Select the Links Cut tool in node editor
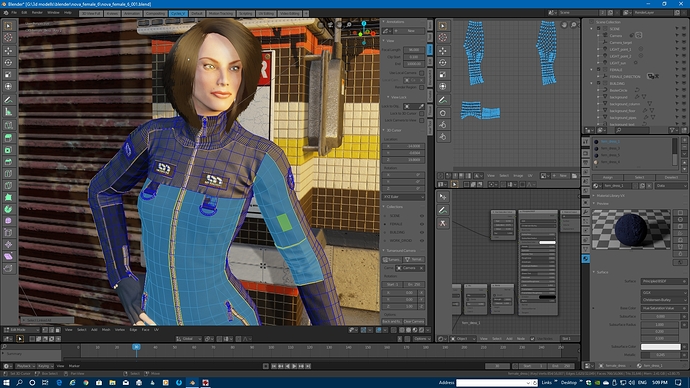 (443, 223)
